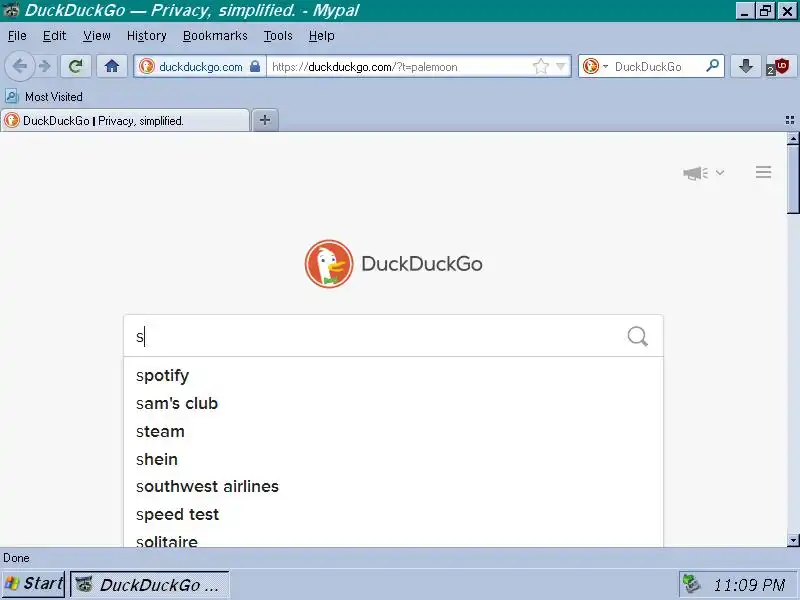Close the Mypal window
Screen dimensions: 800x600
coord(787,11)
